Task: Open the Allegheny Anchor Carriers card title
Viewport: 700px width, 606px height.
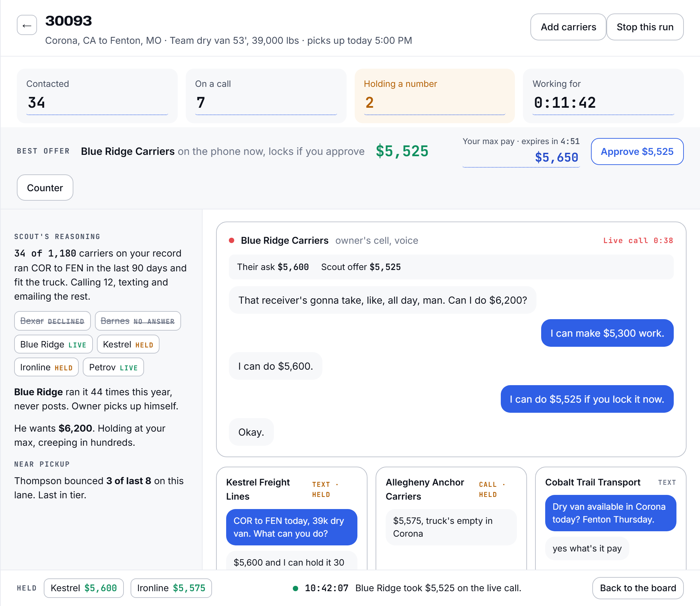Action: [x=424, y=489]
